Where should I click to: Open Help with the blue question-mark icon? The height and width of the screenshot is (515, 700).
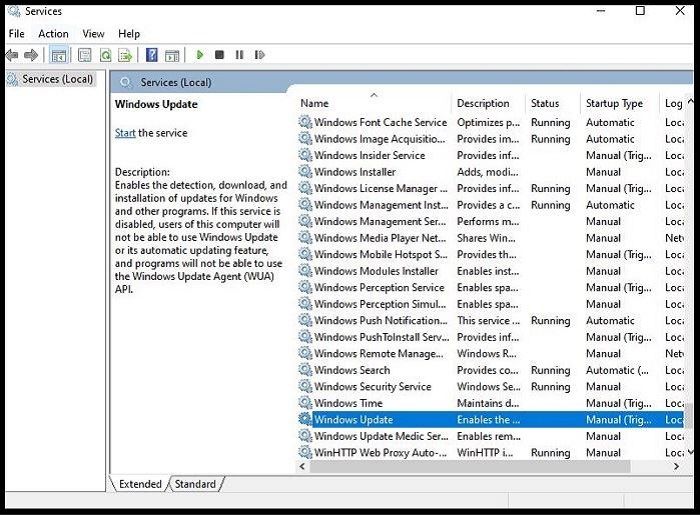tap(152, 55)
